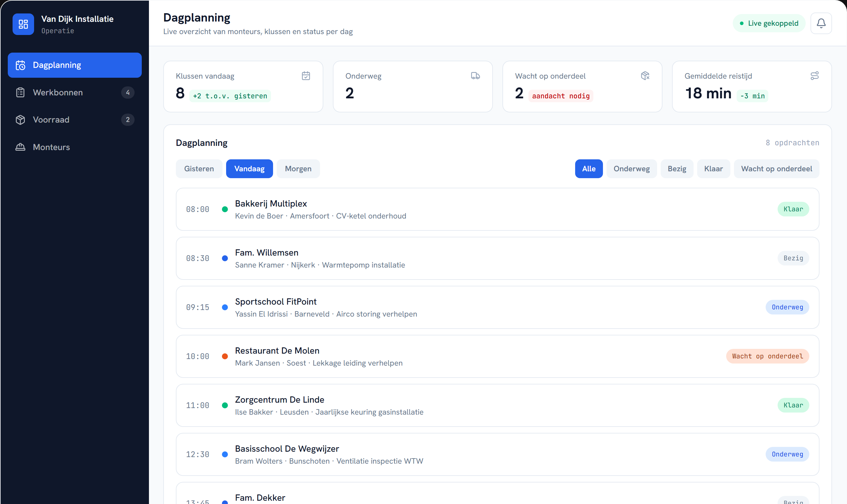Open the Restaurant De Molen job
Viewport: 847px width, 504px height.
tap(497, 356)
